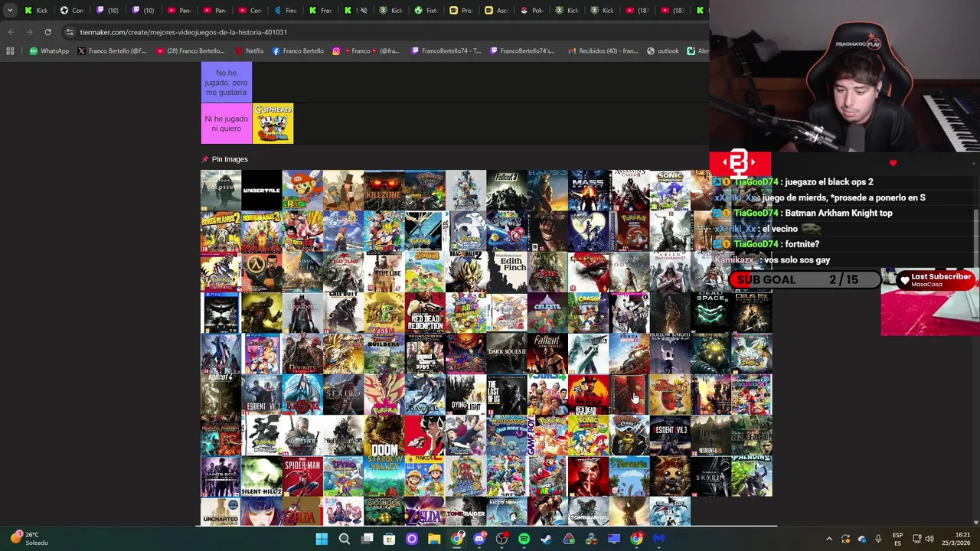Select the Undertale cover
980x551 pixels.
(x=262, y=190)
